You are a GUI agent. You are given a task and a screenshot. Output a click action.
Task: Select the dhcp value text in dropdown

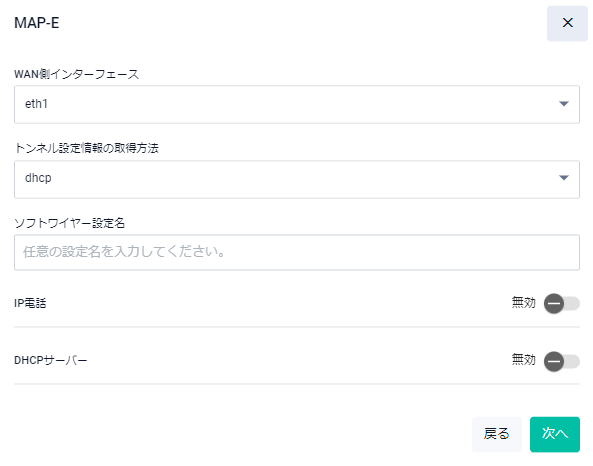tap(38, 178)
